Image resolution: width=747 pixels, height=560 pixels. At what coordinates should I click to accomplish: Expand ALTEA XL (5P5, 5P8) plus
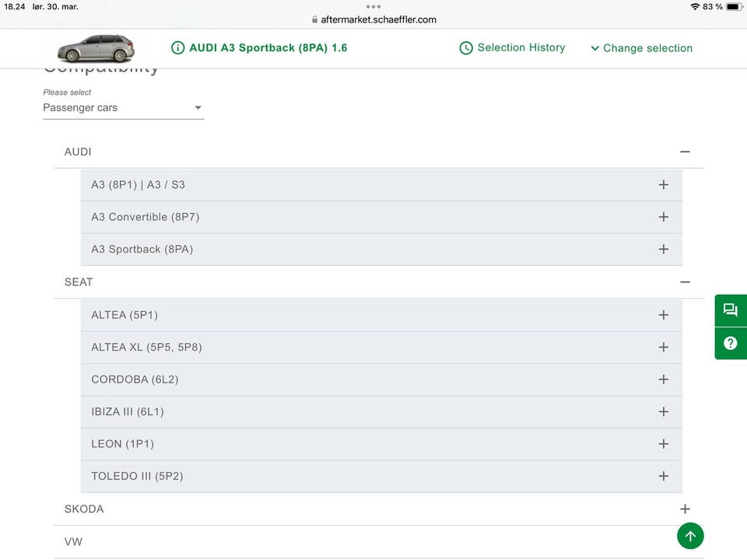(664, 347)
